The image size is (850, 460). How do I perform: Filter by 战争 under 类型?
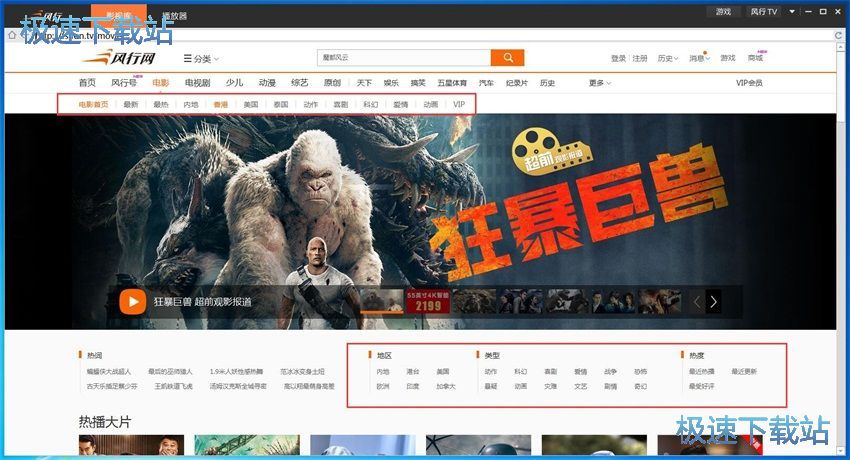pyautogui.click(x=610, y=372)
